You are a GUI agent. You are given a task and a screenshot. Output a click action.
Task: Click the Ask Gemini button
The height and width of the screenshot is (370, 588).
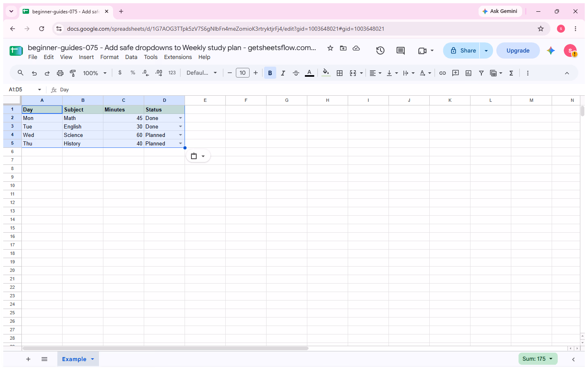pyautogui.click(x=500, y=11)
